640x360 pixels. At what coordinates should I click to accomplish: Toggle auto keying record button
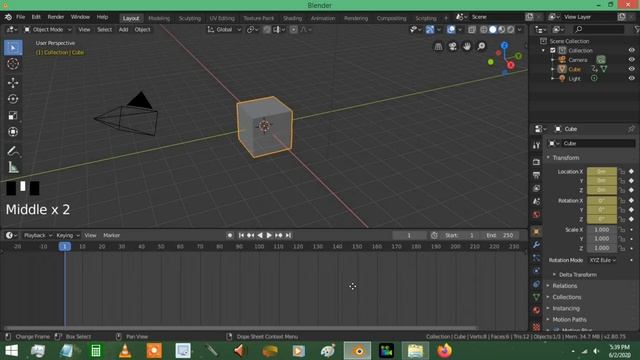point(230,236)
